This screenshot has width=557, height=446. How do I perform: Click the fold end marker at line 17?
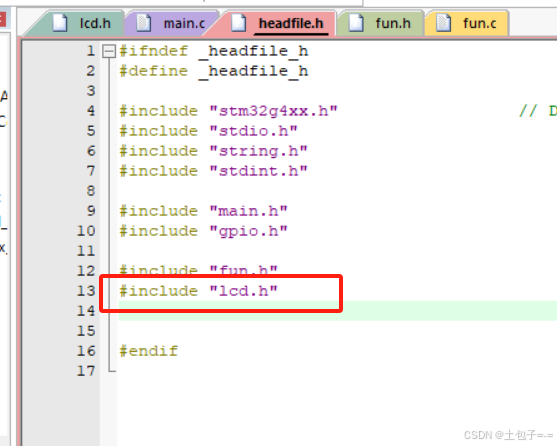click(112, 369)
